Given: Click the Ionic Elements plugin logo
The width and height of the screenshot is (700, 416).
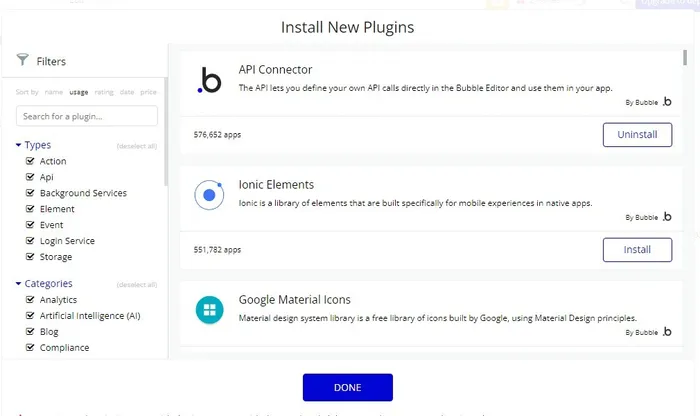Looking at the screenshot, I should pos(210,195).
